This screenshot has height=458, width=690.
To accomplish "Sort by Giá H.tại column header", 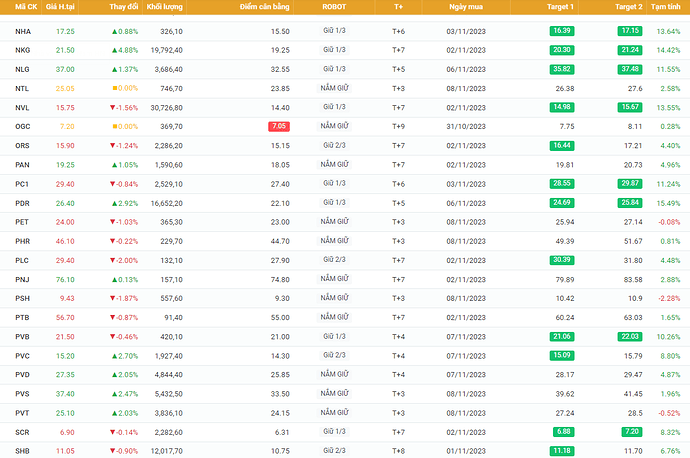I will coord(60,7).
